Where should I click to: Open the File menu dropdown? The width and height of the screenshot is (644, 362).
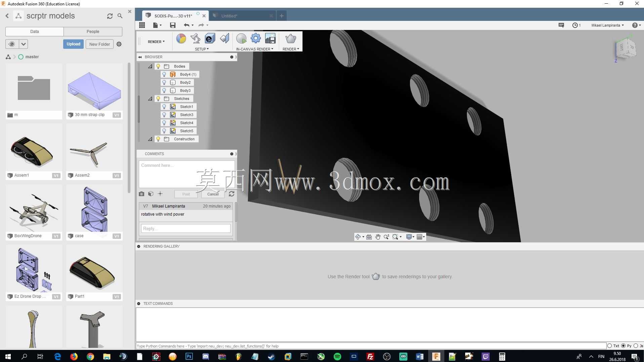[157, 25]
